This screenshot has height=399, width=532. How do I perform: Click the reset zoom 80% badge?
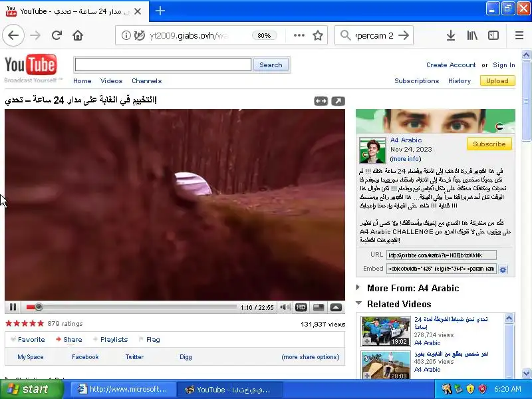[x=264, y=35]
